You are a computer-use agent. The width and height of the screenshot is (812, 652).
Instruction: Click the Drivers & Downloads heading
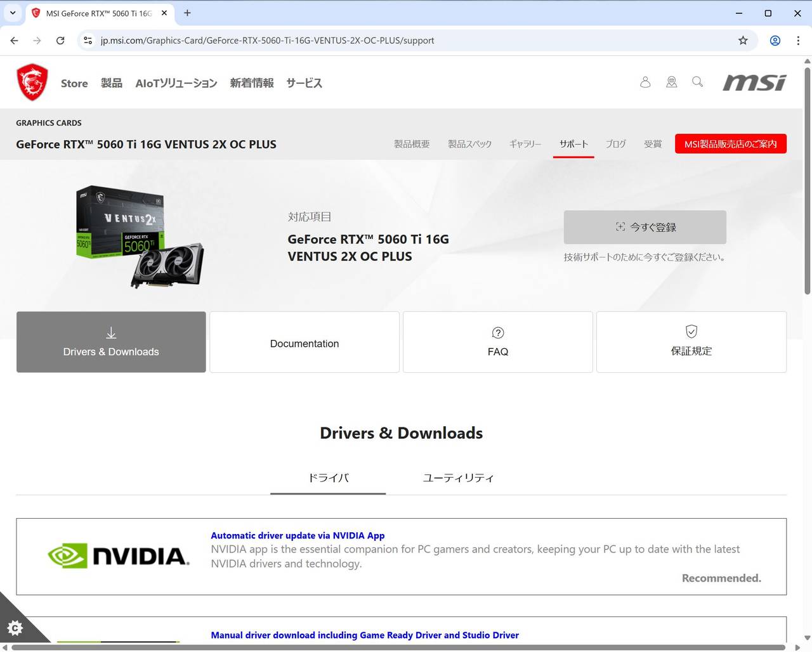[401, 433]
